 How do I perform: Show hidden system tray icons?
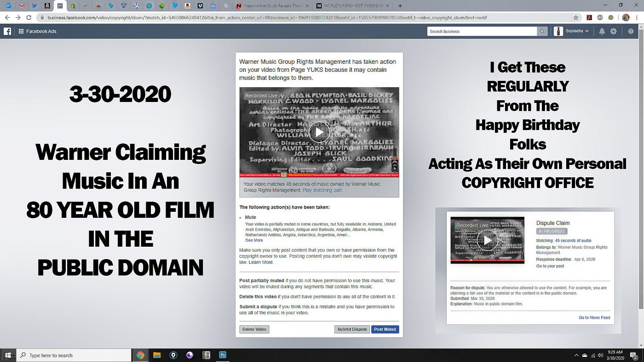click(576, 355)
